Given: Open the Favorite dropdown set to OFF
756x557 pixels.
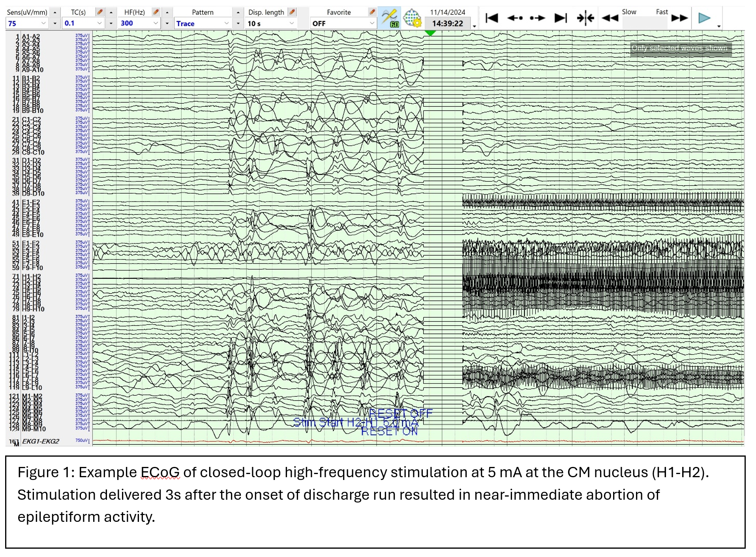Looking at the screenshot, I should coord(343,23).
